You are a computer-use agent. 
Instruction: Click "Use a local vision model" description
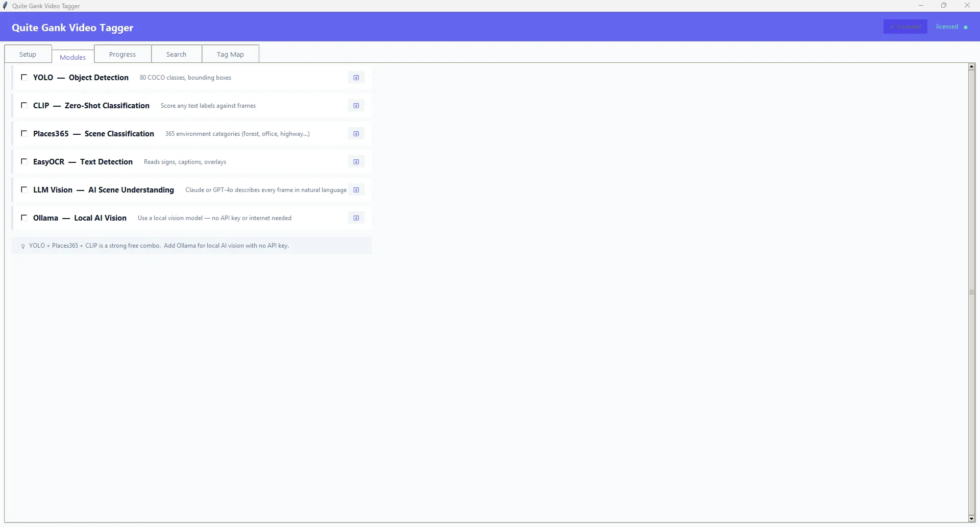tap(215, 218)
